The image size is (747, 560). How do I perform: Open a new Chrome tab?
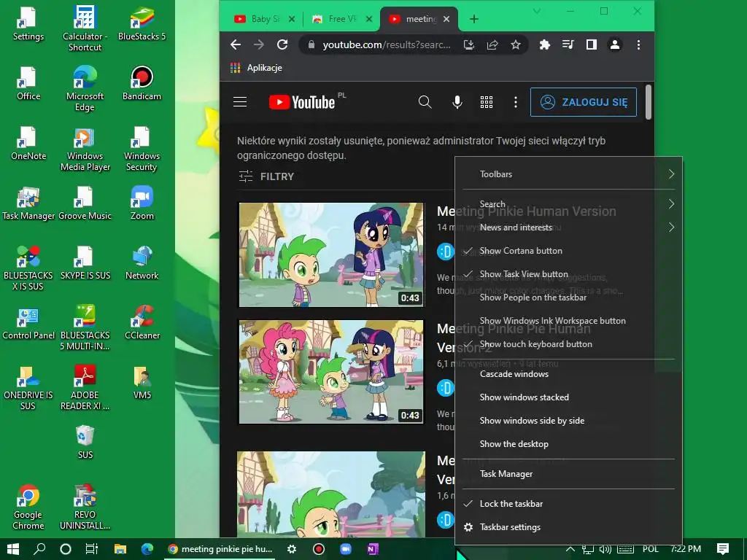coord(473,19)
